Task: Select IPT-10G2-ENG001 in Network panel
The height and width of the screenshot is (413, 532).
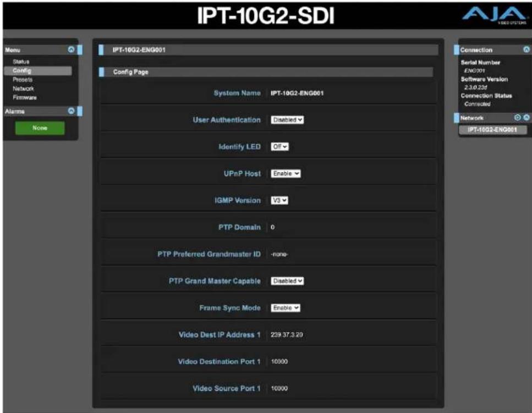Action: [492, 130]
